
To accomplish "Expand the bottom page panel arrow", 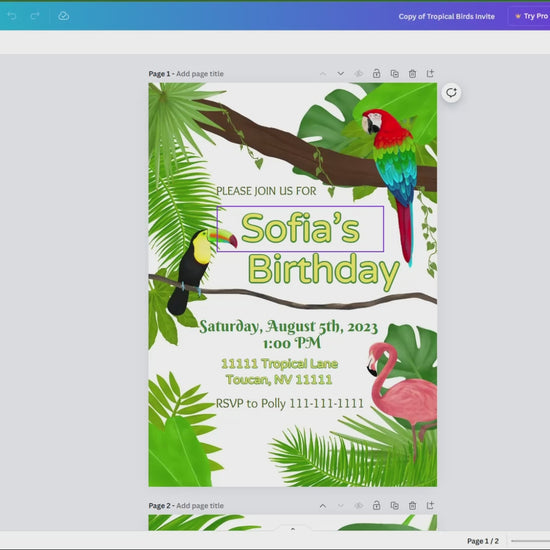I will [293, 529].
